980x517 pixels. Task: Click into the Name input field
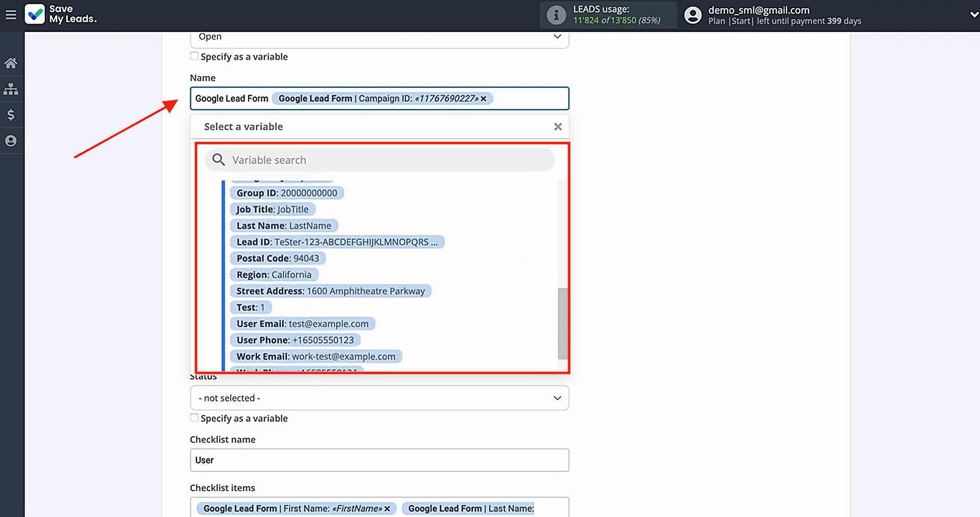coord(379,99)
